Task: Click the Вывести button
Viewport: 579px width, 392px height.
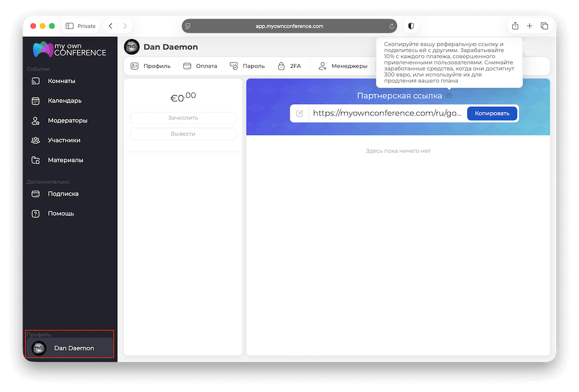Action: click(183, 134)
